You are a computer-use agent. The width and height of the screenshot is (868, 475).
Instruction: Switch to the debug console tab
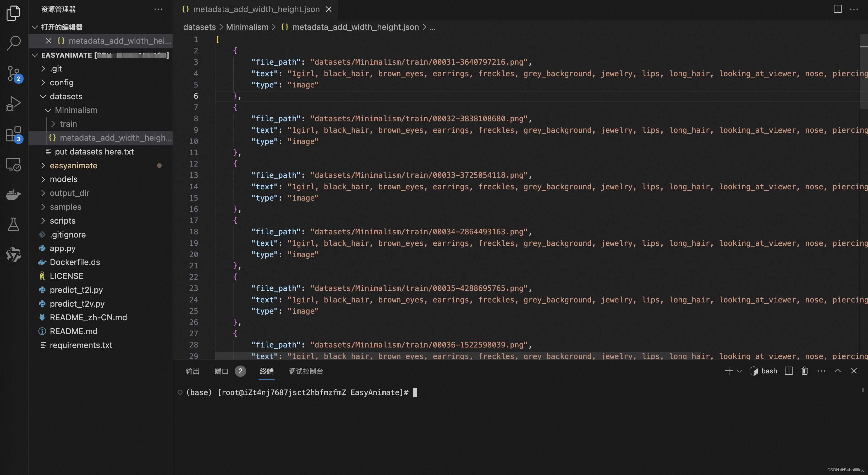[306, 371]
